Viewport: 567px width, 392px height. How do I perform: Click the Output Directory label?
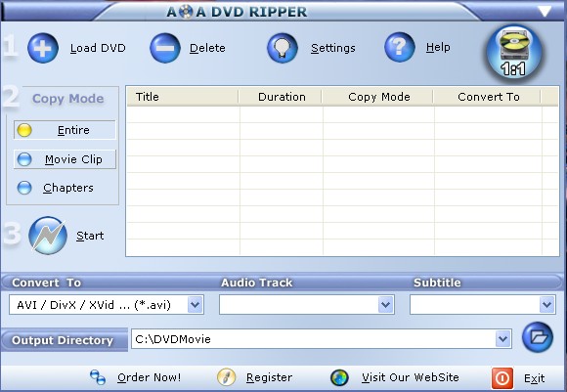(63, 340)
